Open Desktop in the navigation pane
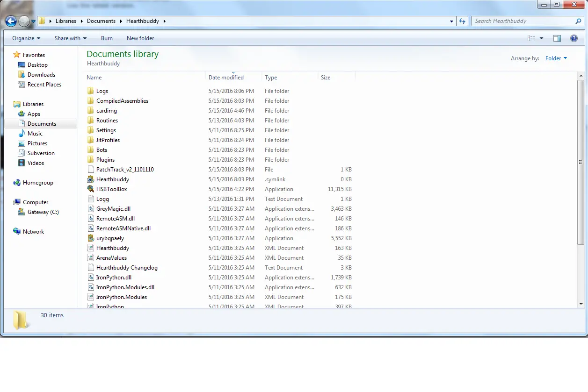 (37, 64)
